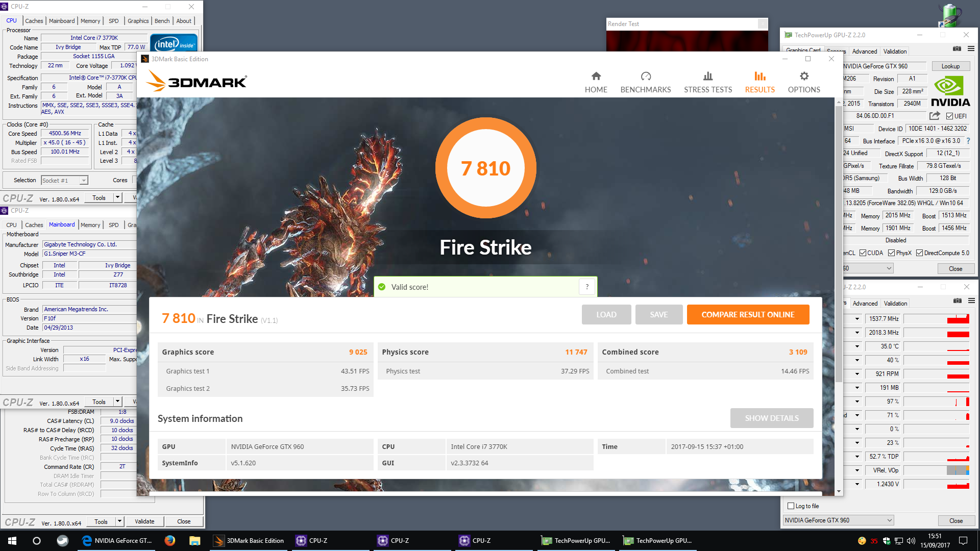Click the 1537.7 MHz sensor graph
The height and width of the screenshot is (551, 980).
click(936, 319)
